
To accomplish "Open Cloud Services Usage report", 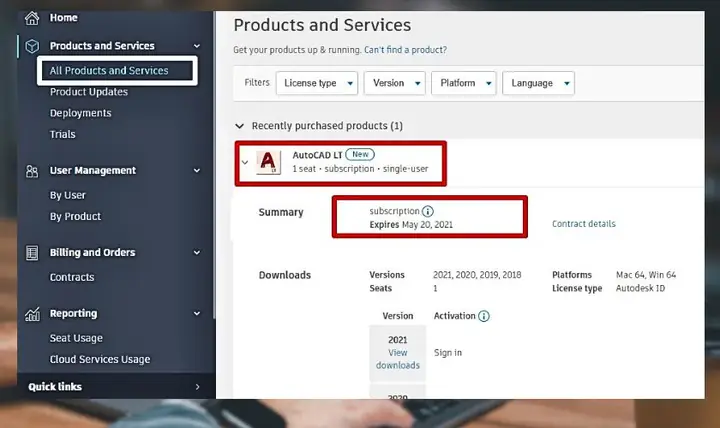I will pyautogui.click(x=100, y=359).
